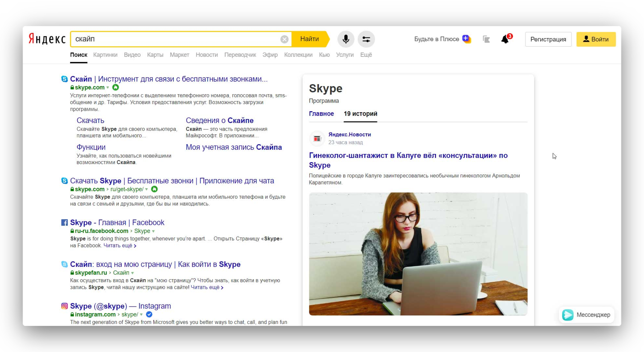The width and height of the screenshot is (644, 352).
Task: Open the Маркет tab
Action: [x=179, y=55]
